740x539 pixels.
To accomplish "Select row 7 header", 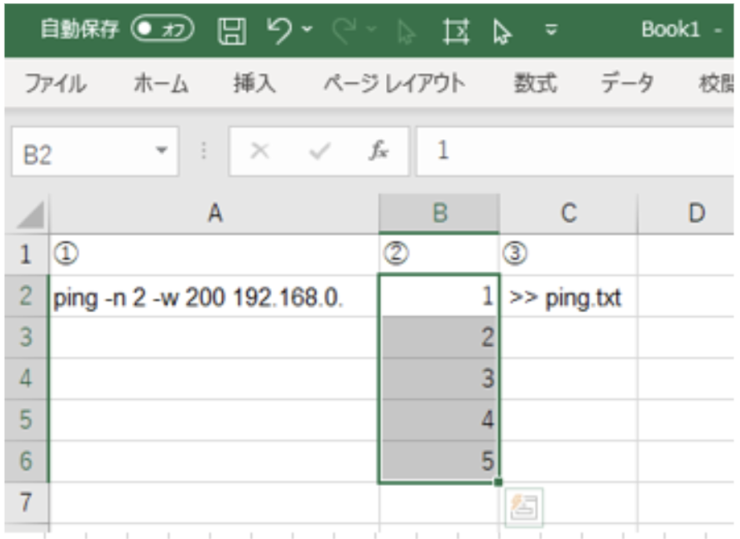I will (x=26, y=502).
